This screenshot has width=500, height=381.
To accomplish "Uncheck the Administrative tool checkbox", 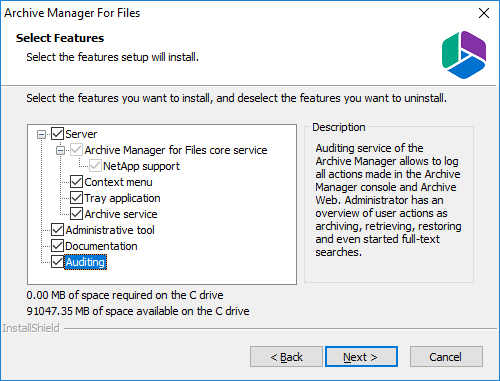I will (57, 230).
